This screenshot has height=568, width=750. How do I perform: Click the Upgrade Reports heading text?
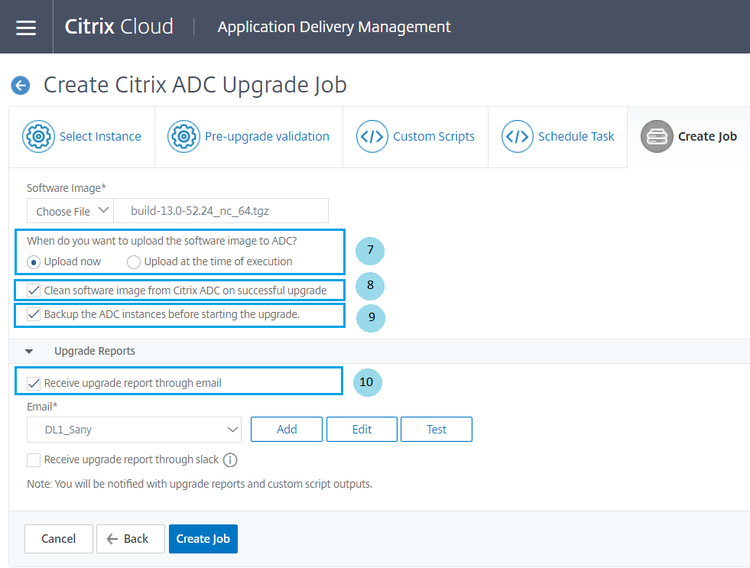(x=95, y=351)
